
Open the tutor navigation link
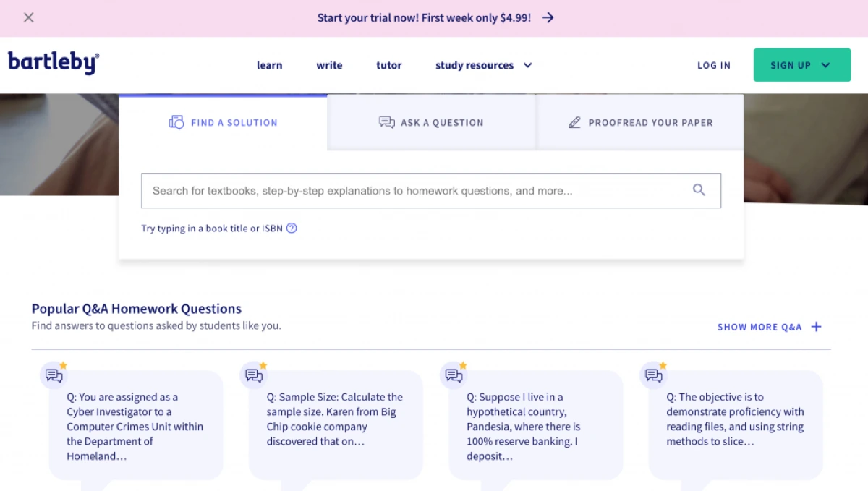click(x=388, y=65)
